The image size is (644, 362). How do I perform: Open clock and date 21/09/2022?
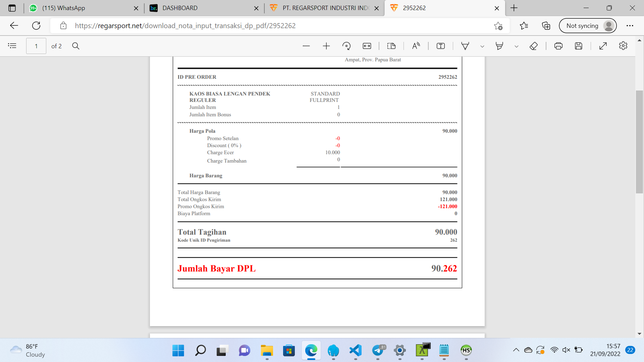coord(605,350)
